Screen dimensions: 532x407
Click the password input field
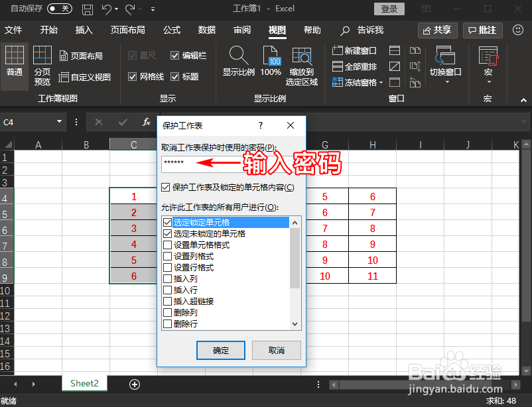tap(199, 161)
